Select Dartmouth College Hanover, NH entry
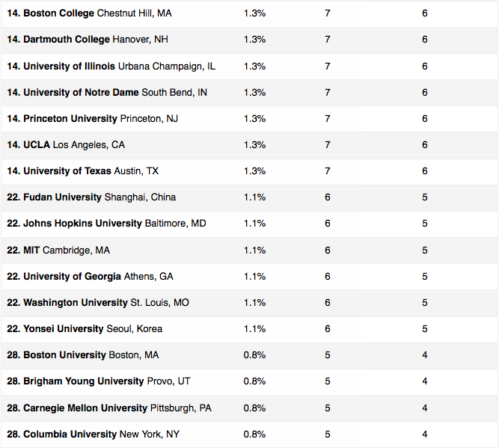 coord(88,40)
